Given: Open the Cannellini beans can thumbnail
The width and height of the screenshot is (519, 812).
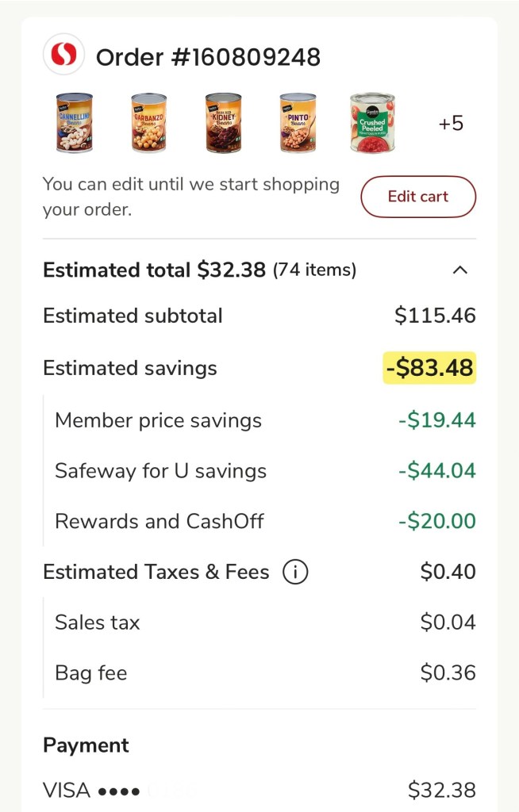Looking at the screenshot, I should 74,123.
